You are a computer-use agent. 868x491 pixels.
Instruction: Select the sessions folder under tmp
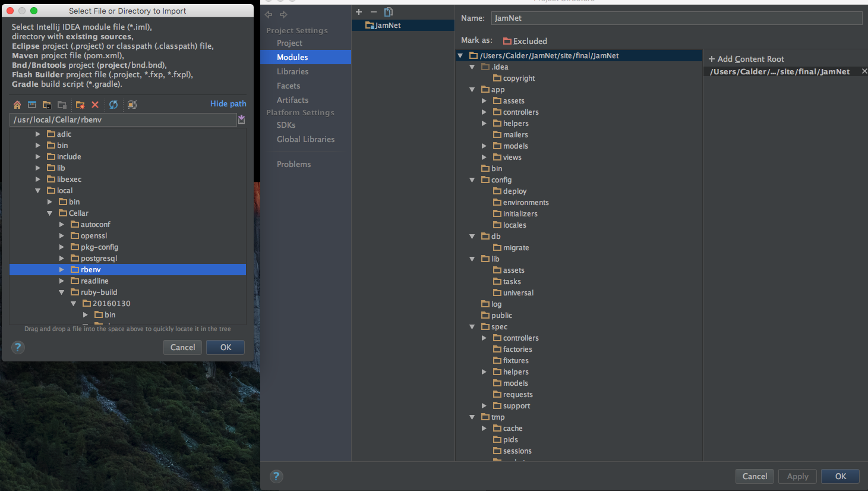[x=517, y=451]
